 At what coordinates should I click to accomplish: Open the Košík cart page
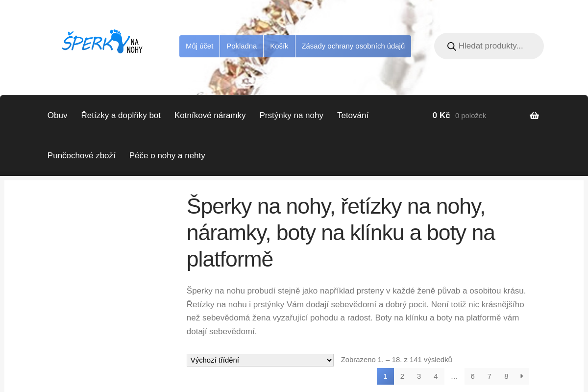(x=279, y=46)
